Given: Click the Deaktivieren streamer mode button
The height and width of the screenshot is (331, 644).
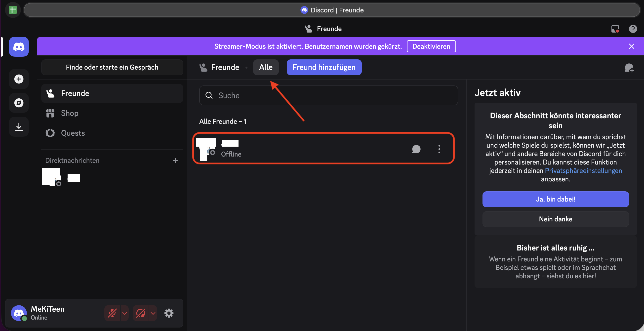Looking at the screenshot, I should (431, 46).
